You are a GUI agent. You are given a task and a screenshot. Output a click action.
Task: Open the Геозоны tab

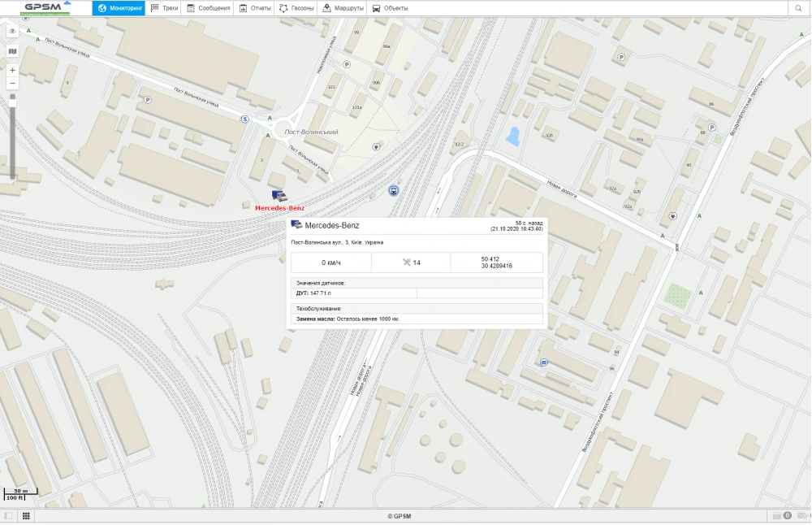click(x=296, y=8)
